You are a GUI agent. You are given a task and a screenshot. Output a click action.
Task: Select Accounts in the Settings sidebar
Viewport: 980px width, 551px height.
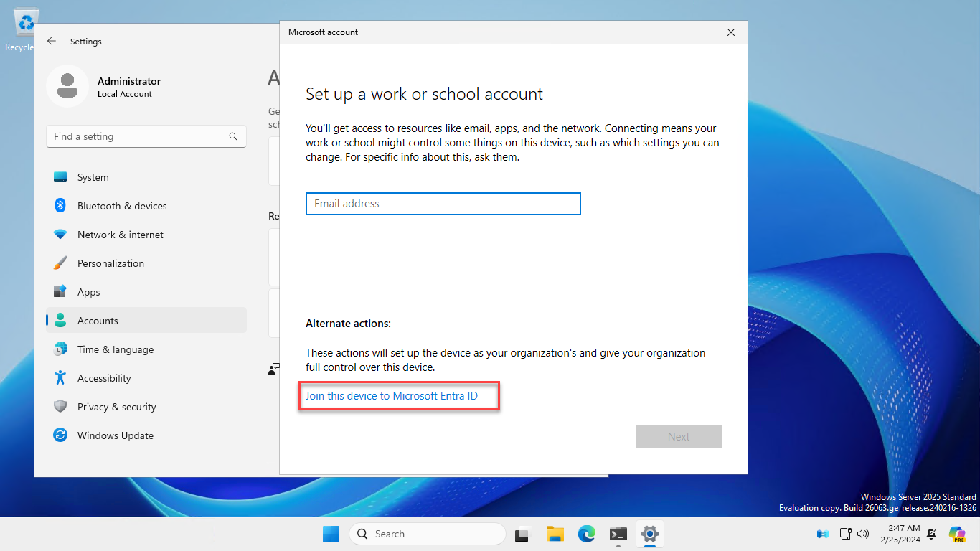tap(97, 321)
